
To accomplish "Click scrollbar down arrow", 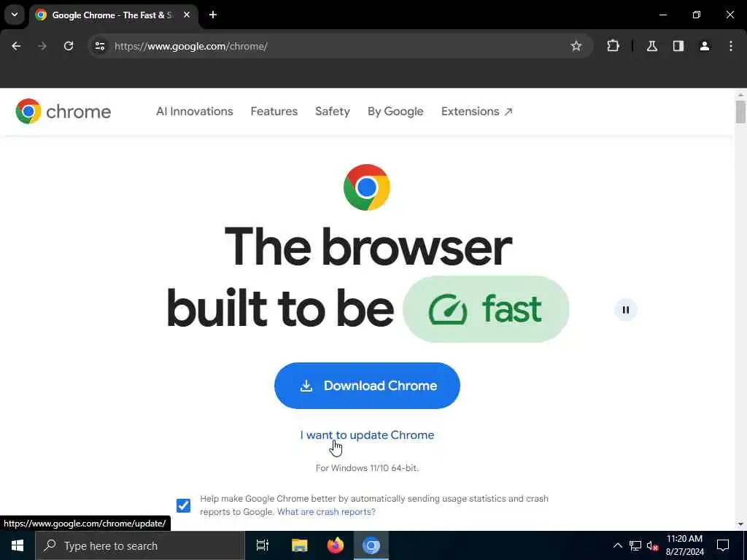I will (x=740, y=524).
